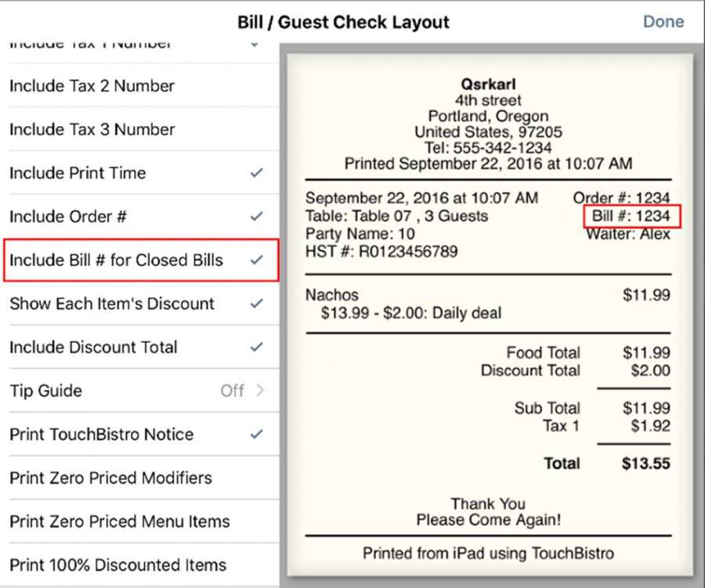The image size is (705, 588).
Task: Select the Tip Guide Off value
Action: tap(232, 391)
